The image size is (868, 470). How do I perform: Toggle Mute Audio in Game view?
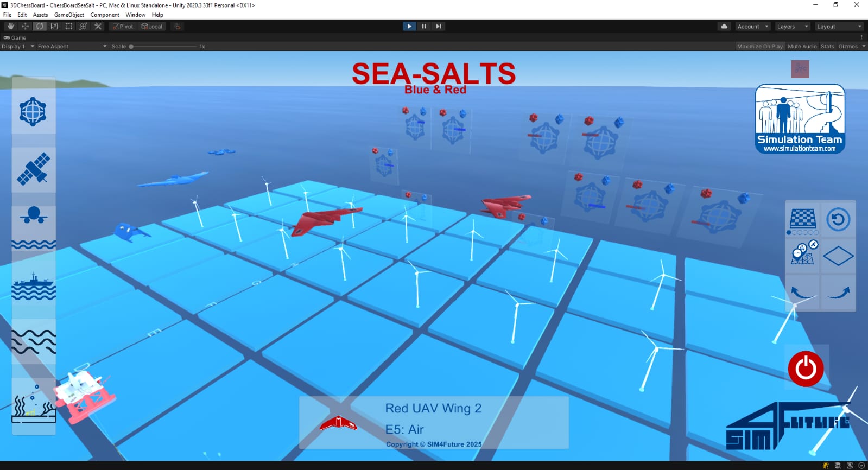pyautogui.click(x=802, y=47)
